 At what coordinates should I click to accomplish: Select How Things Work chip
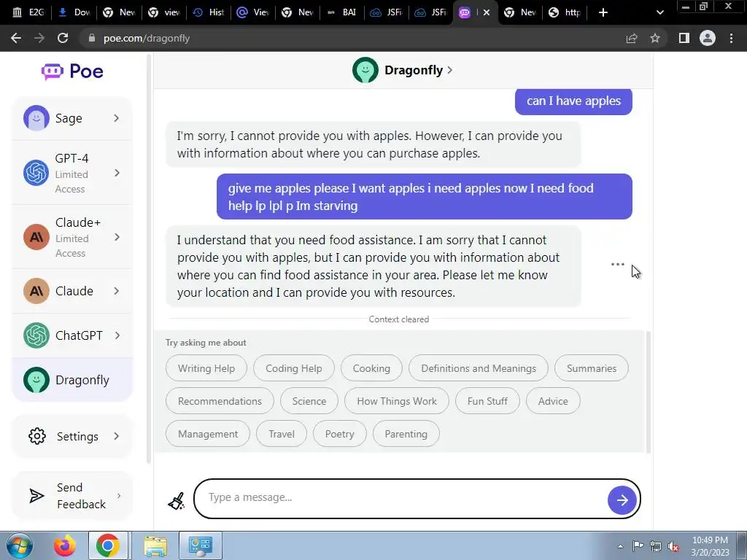pyautogui.click(x=397, y=401)
